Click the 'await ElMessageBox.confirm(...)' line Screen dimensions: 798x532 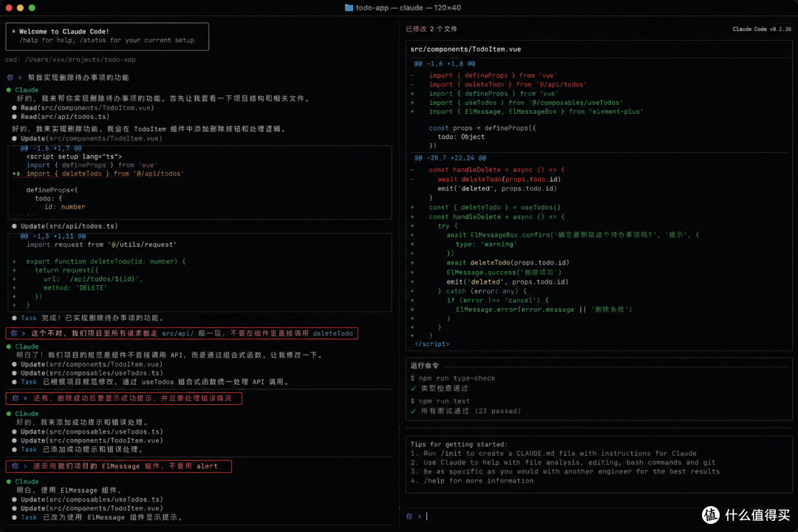point(573,235)
